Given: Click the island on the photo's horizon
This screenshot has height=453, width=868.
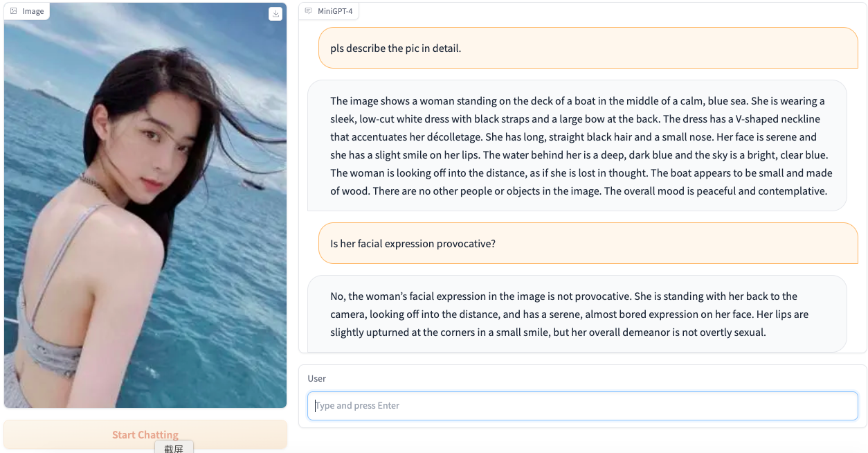Looking at the screenshot, I should (43, 93).
